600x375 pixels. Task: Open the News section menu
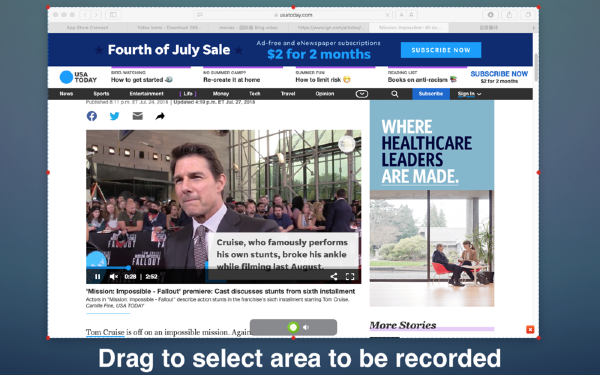66,94
